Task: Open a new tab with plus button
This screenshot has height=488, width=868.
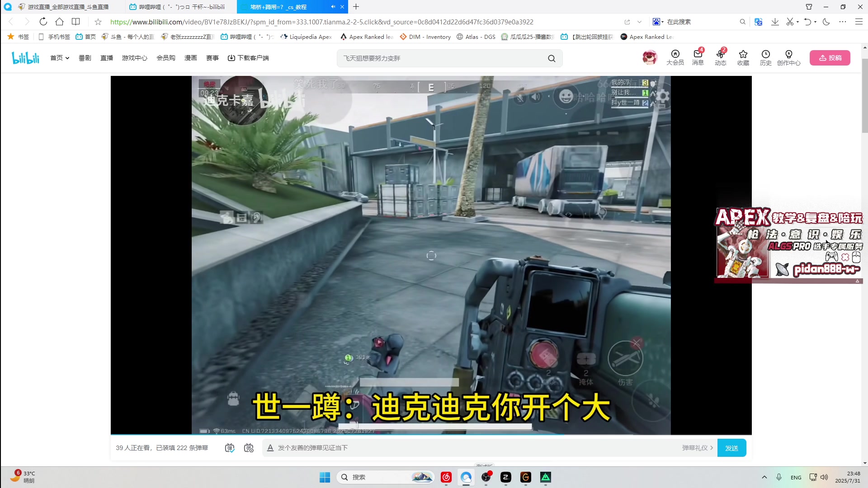Action: tap(356, 7)
